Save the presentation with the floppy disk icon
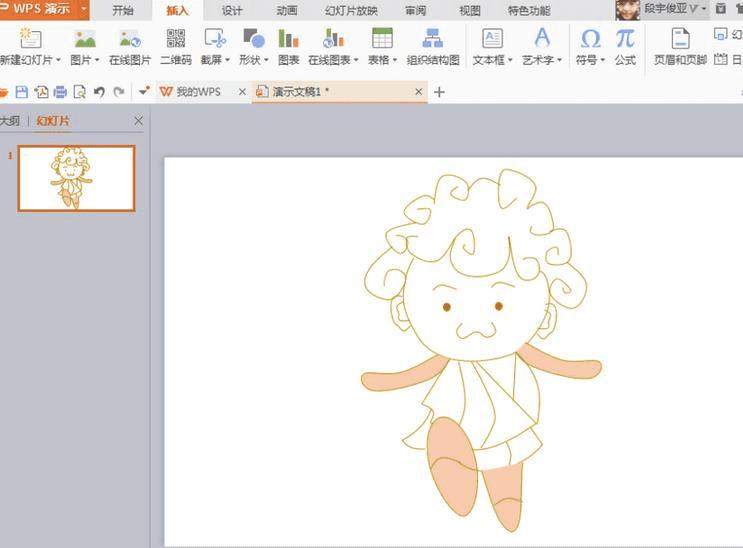Viewport: 743px width, 548px height. coord(22,92)
